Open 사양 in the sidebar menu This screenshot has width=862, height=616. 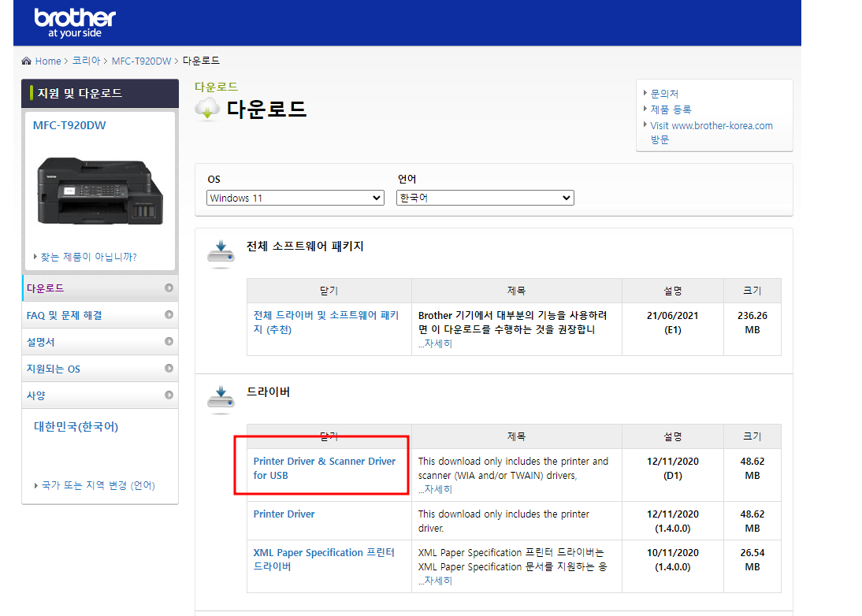click(100, 395)
